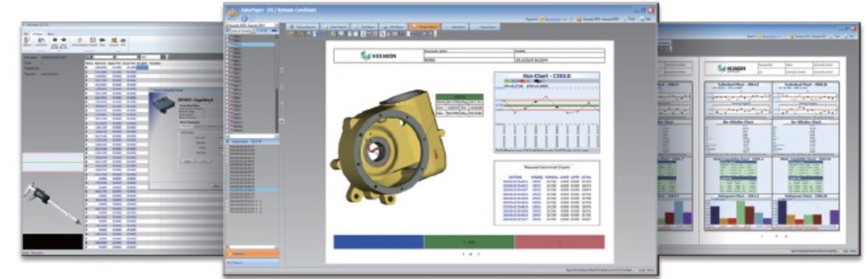
Task: Open the Configure tab in left window
Action: (x=38, y=33)
